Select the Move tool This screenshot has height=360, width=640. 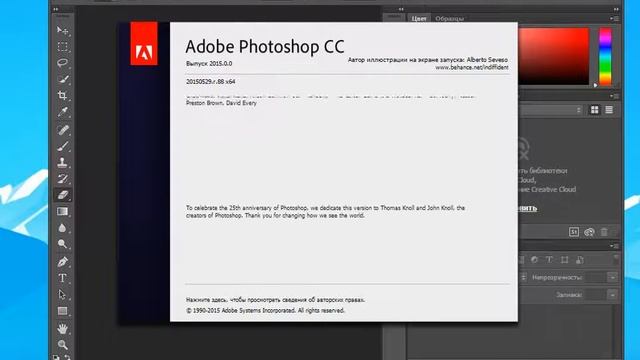62,31
